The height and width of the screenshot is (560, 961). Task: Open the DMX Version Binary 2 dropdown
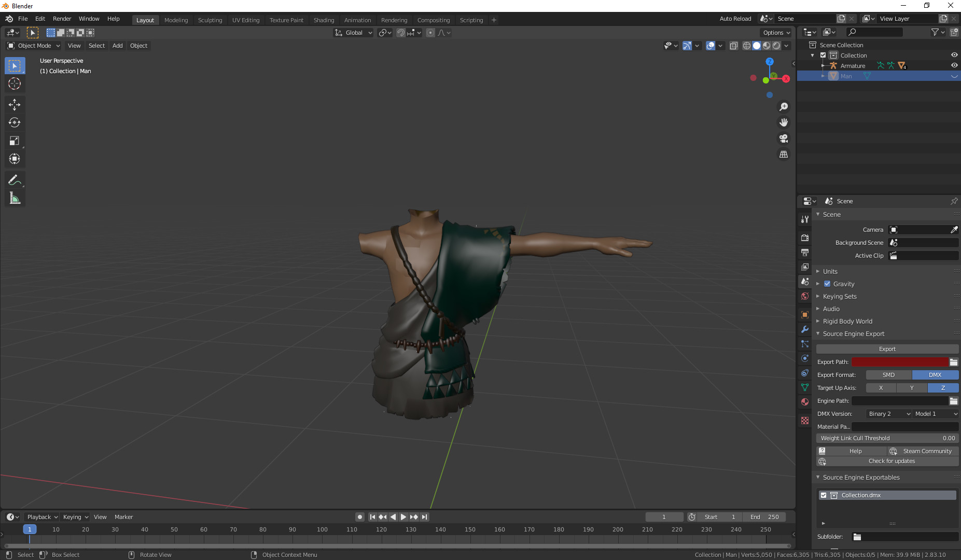pos(889,414)
